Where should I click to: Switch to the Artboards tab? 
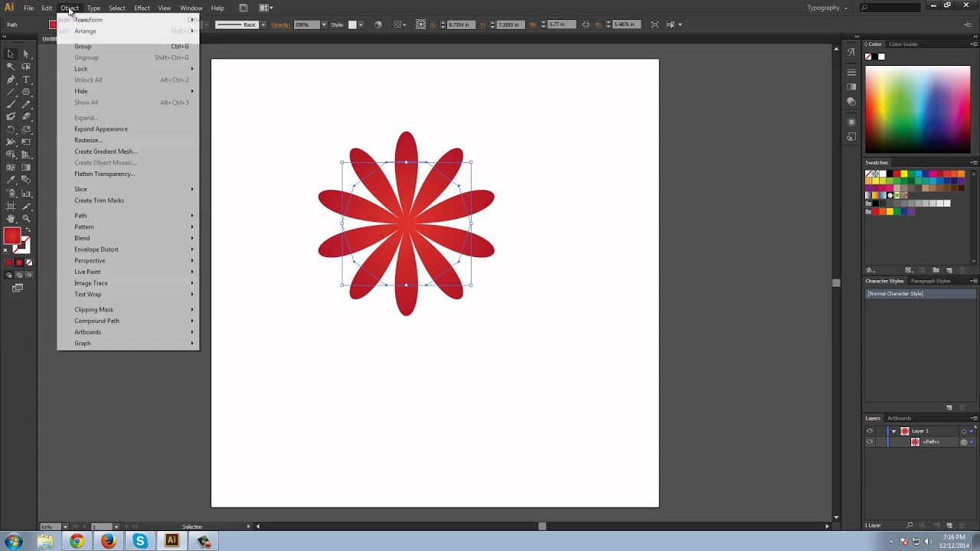(899, 419)
